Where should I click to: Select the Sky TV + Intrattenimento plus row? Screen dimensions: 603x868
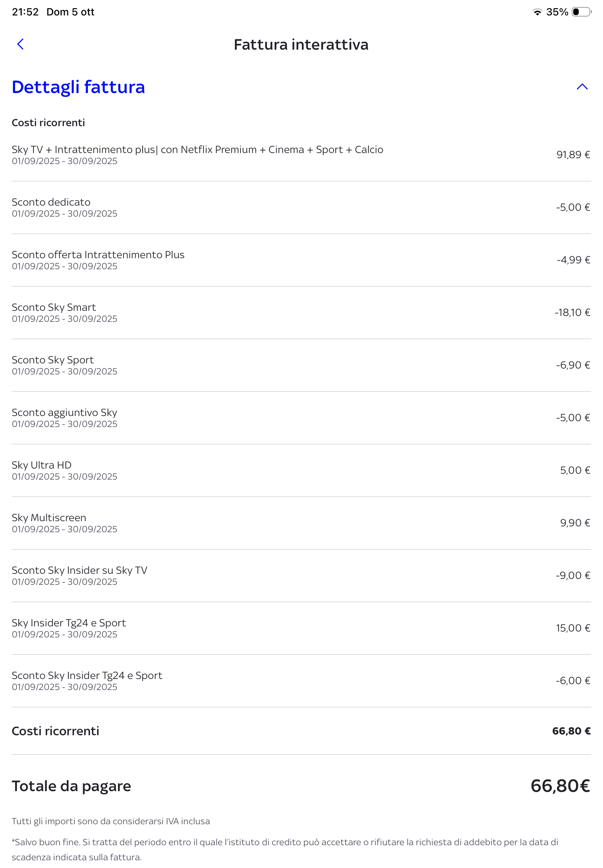tap(197, 154)
